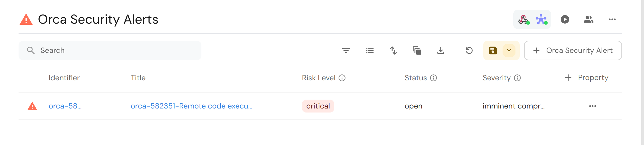Open the alert row options menu
This screenshot has width=644, height=145.
[592, 106]
